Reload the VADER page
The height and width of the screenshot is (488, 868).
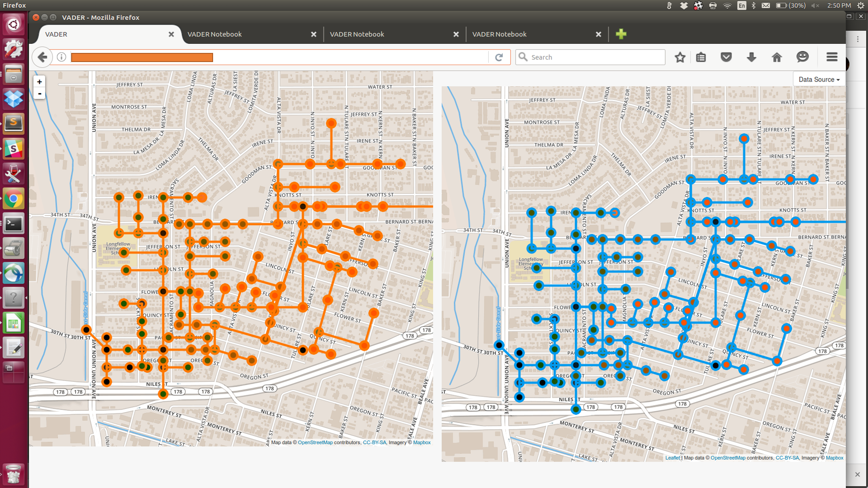coord(498,57)
